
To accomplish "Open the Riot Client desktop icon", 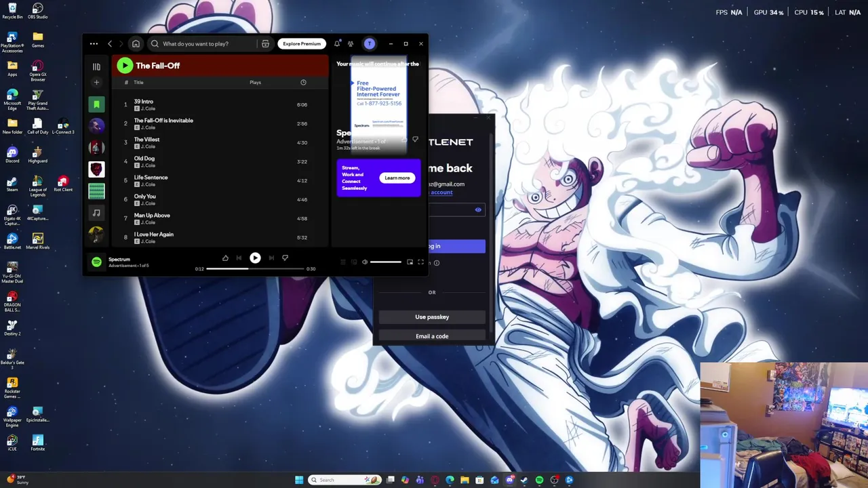I will click(x=63, y=184).
